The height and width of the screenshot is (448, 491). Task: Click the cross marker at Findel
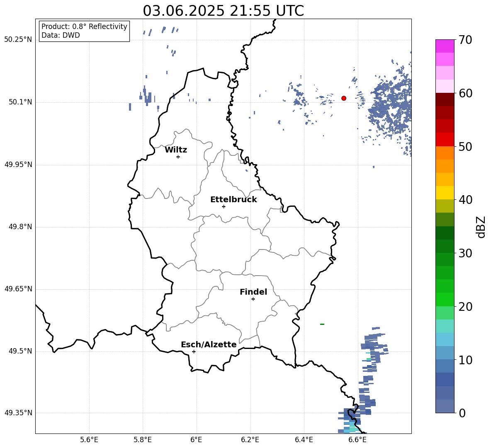tap(253, 299)
